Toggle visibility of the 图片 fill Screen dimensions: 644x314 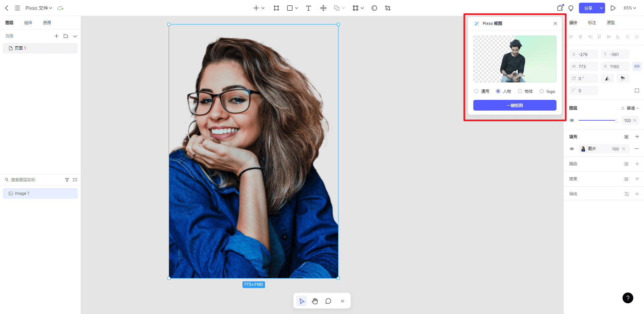(572, 149)
